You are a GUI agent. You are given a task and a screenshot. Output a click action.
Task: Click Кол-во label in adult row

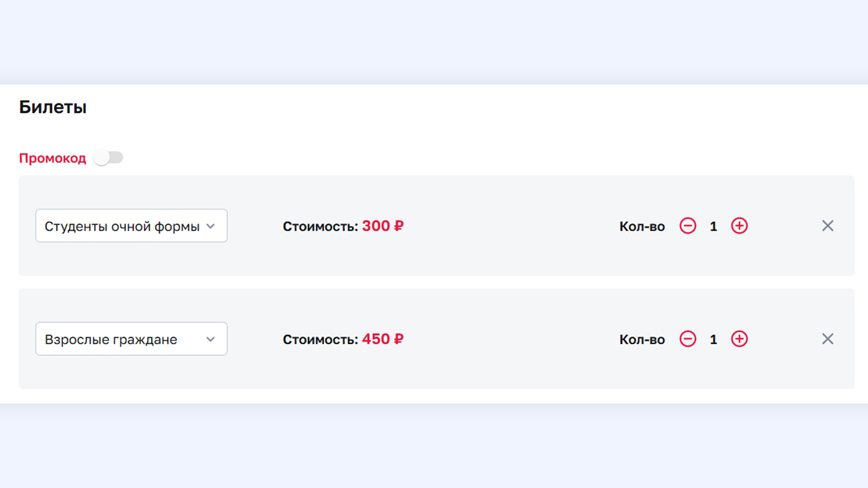[x=642, y=339]
